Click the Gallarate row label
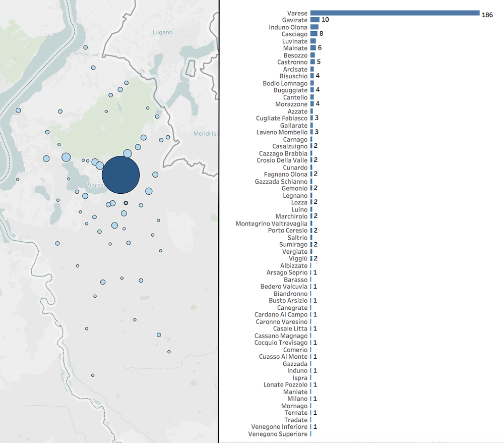The height and width of the screenshot is (443, 504). 293,125
